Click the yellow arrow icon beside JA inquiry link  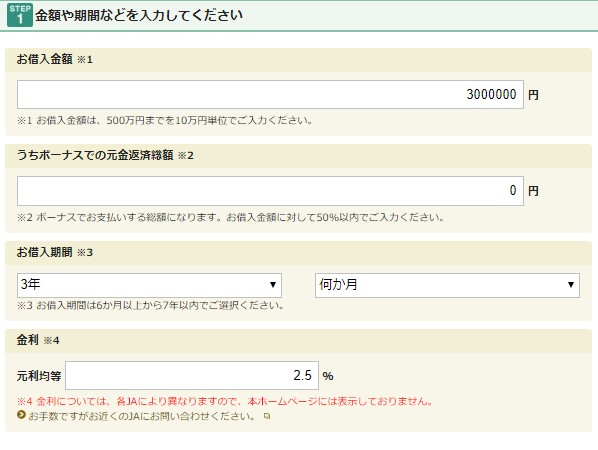[21, 415]
